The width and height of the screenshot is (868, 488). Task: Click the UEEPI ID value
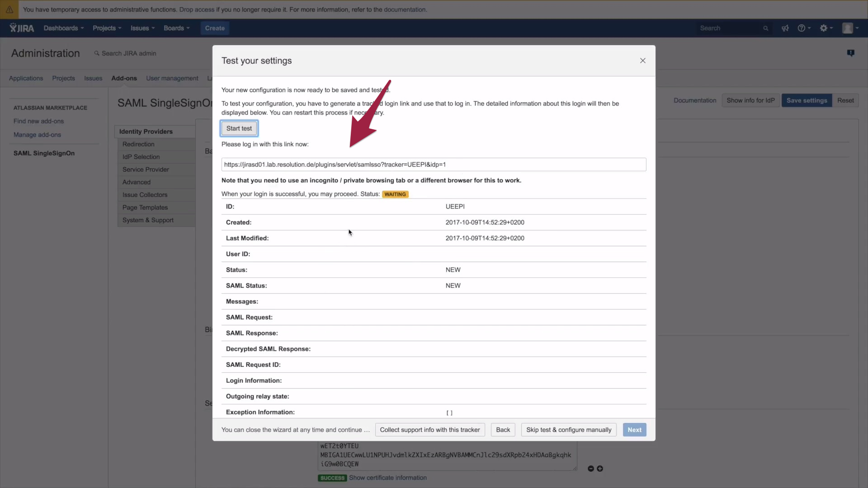pos(455,206)
